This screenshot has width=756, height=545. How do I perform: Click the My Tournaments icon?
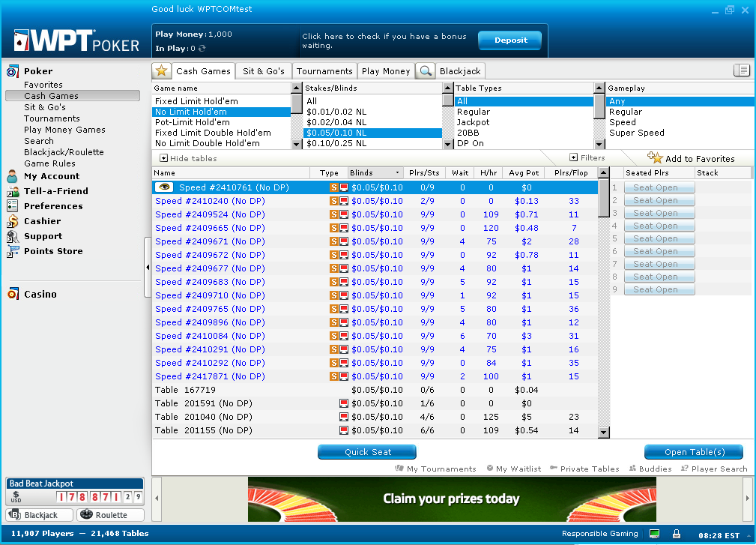(399, 468)
